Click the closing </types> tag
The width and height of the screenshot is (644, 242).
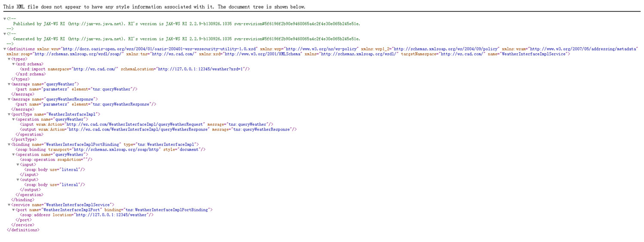20,79
